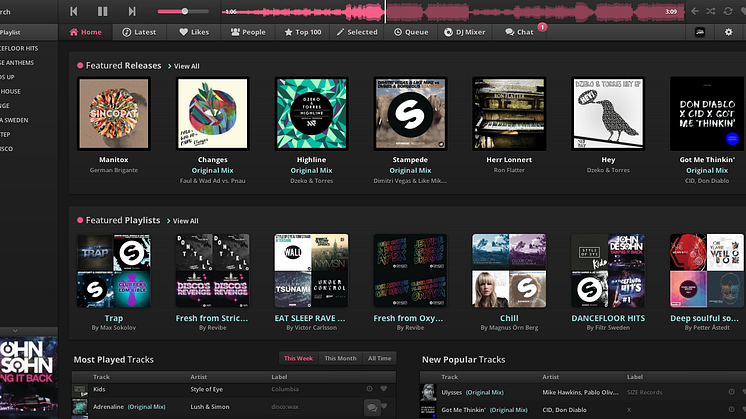The image size is (746, 419).
Task: Sort by Artist column in New Popular Tracks
Action: pos(550,377)
